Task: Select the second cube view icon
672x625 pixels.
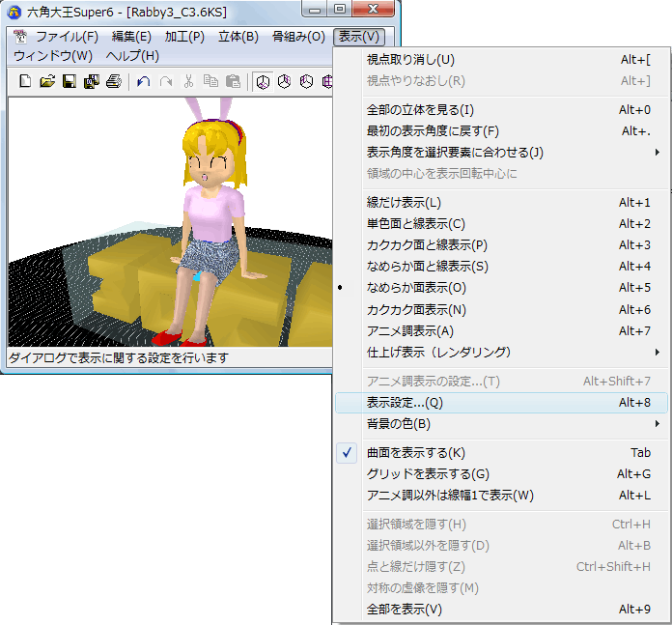Action: click(x=285, y=81)
